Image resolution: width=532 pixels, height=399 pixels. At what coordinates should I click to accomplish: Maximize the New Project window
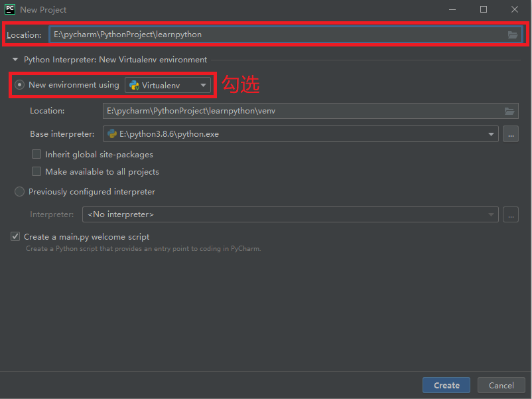pos(484,9)
